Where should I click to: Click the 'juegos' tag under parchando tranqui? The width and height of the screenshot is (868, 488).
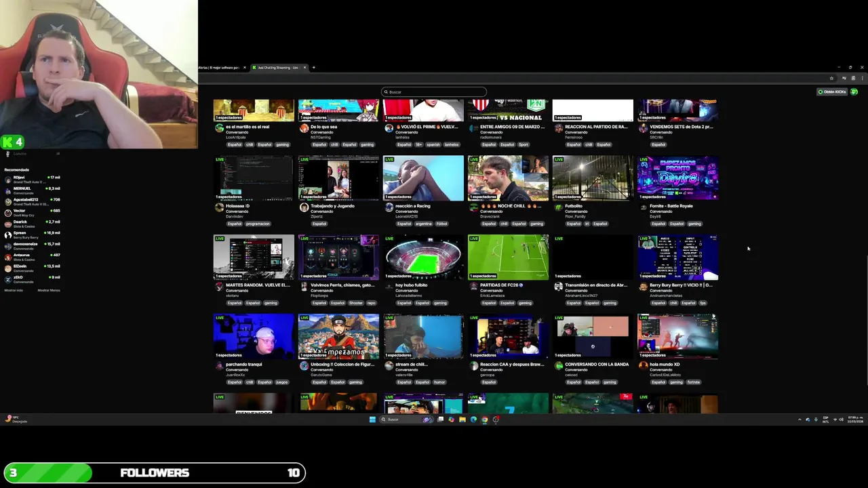282,382
